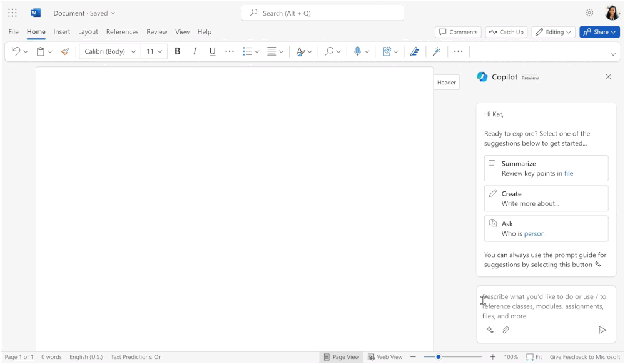Click the Header button
This screenshot has height=364, width=625.
447,82
